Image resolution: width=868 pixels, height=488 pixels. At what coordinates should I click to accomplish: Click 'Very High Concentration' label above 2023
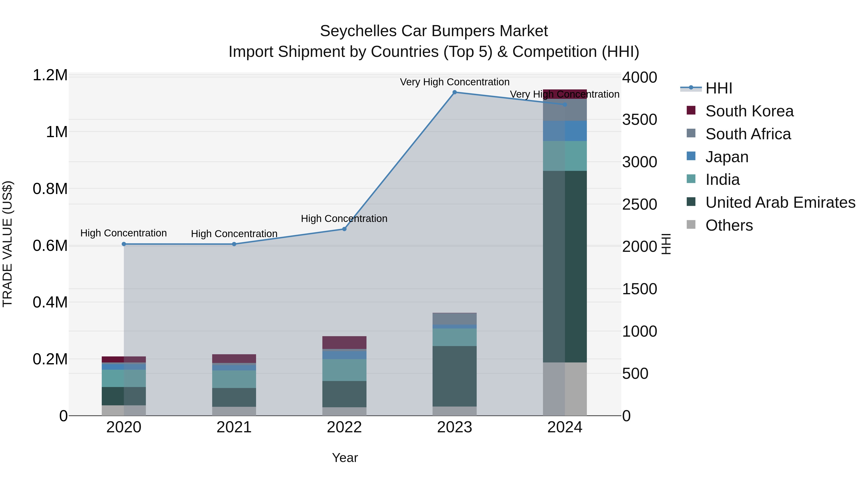(x=454, y=82)
